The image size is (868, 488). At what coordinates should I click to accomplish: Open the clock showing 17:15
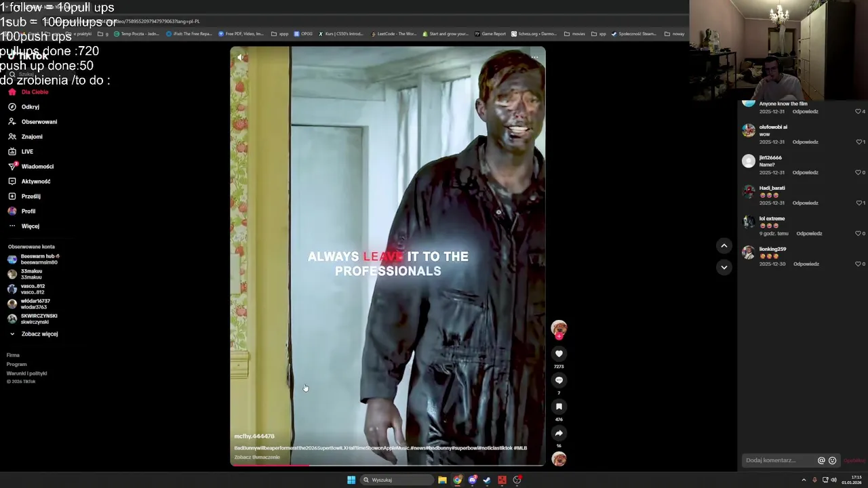851,480
